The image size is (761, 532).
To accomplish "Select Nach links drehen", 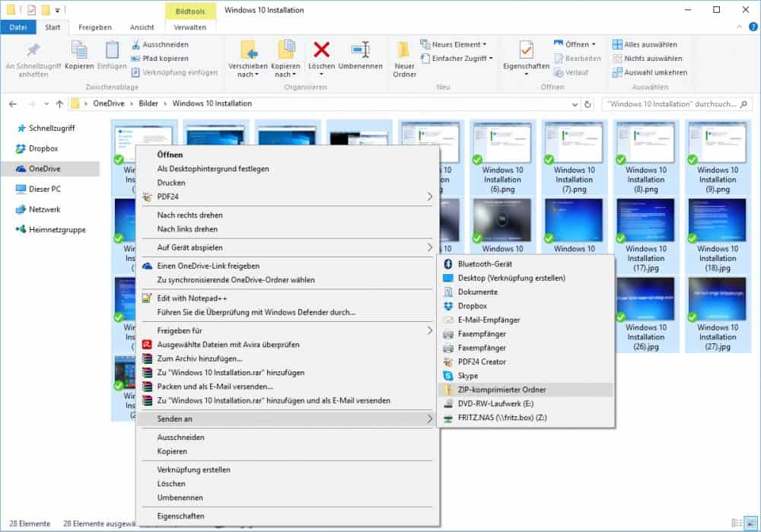I will (288, 229).
